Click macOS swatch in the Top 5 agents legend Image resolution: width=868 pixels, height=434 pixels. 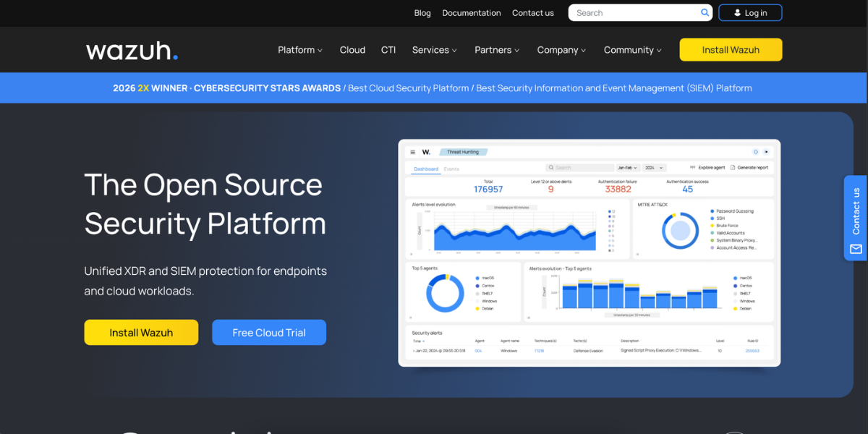coord(478,278)
